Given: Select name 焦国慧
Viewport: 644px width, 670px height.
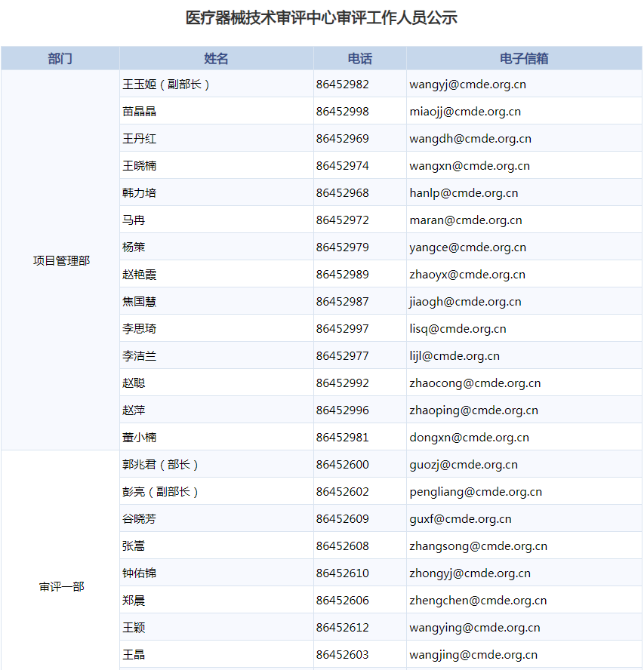Looking at the screenshot, I should pos(140,302).
